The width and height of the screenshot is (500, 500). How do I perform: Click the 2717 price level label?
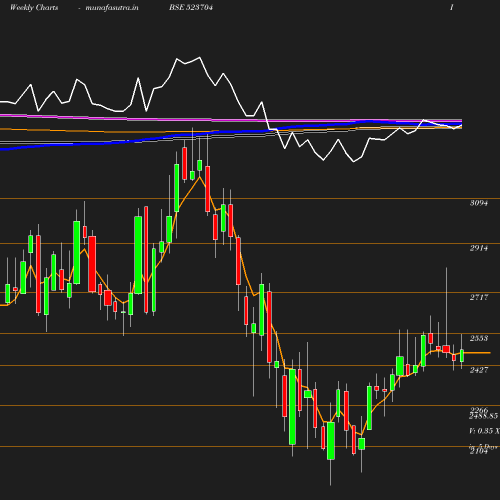click(x=479, y=297)
